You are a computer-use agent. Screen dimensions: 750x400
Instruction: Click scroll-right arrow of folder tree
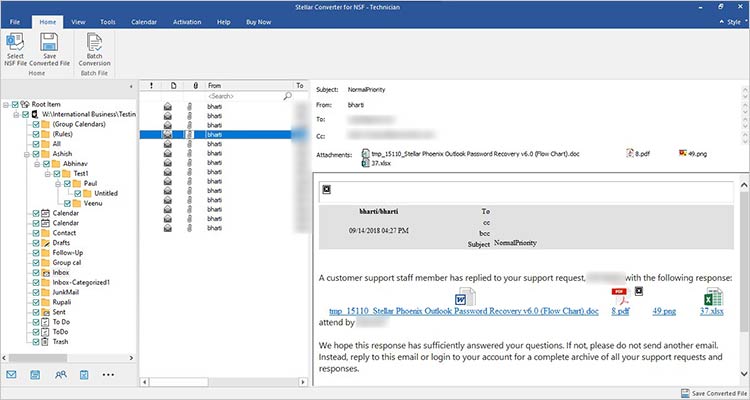(131, 358)
